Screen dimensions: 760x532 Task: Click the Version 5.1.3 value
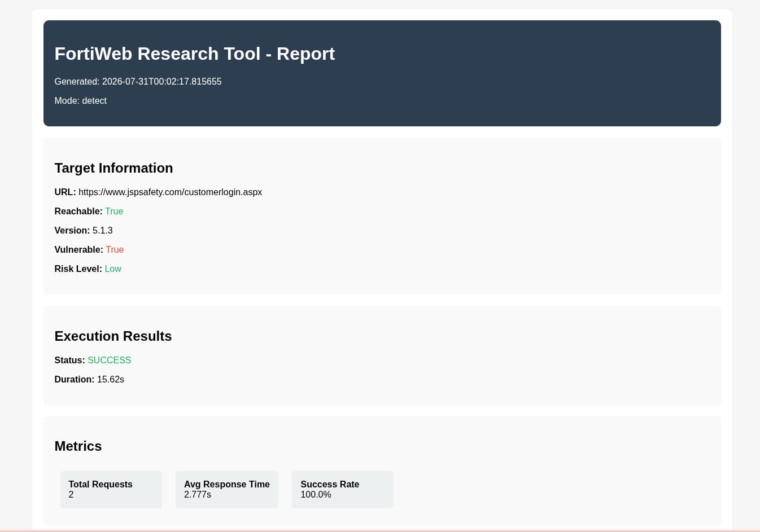[x=103, y=231]
